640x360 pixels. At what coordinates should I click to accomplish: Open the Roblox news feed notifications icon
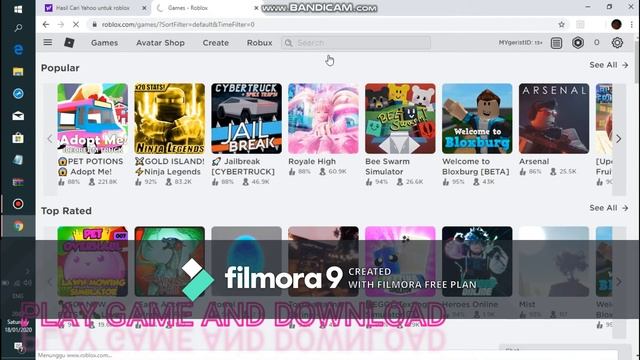(x=556, y=43)
